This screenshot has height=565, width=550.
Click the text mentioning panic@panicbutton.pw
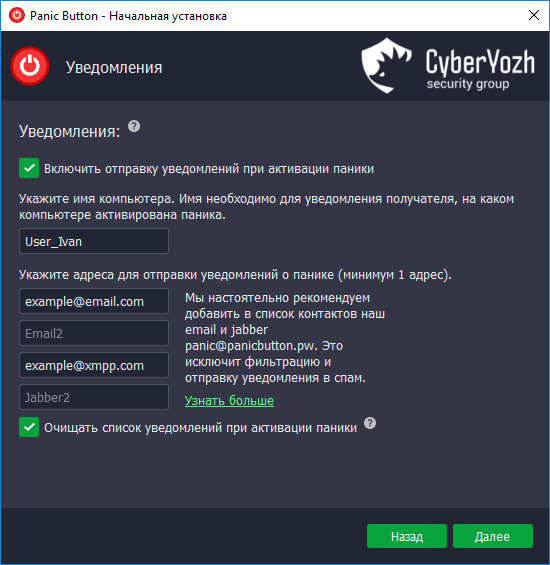pos(285,338)
